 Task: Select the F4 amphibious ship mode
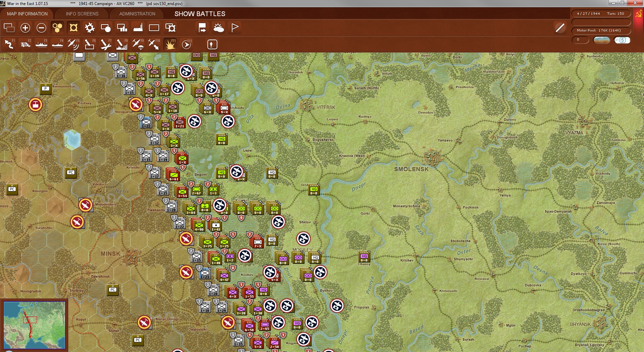(x=57, y=44)
